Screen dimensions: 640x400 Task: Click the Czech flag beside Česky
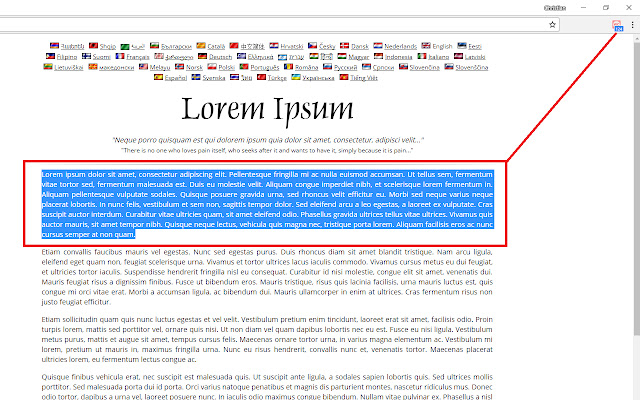313,45
